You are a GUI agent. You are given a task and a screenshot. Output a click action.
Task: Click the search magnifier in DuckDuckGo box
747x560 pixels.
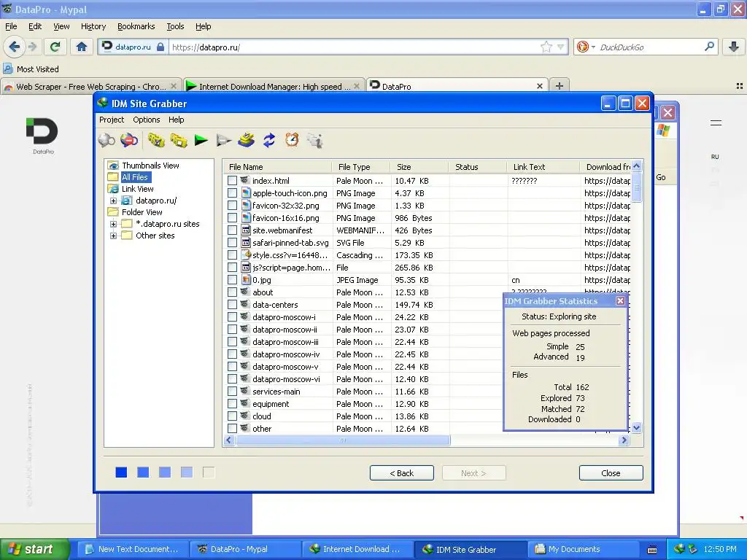click(709, 47)
